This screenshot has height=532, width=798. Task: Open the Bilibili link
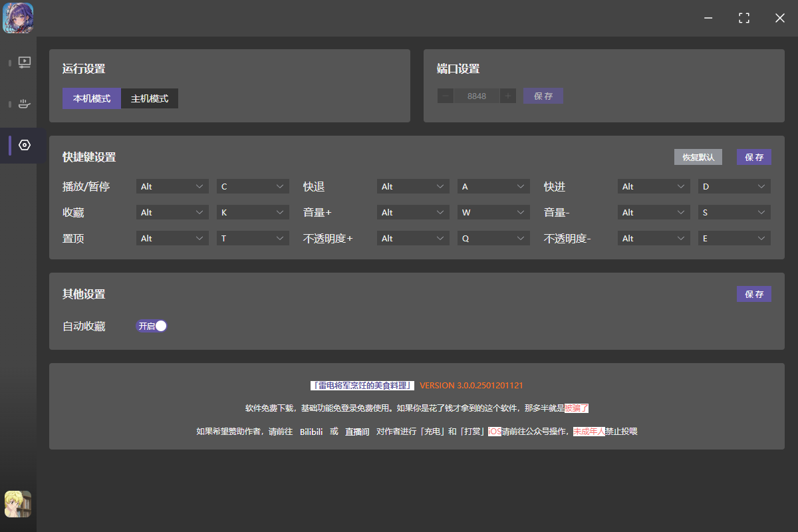pos(311,432)
